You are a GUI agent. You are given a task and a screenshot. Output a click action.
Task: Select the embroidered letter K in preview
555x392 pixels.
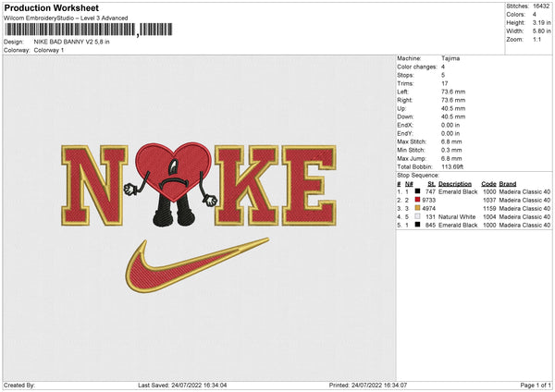pos(246,186)
